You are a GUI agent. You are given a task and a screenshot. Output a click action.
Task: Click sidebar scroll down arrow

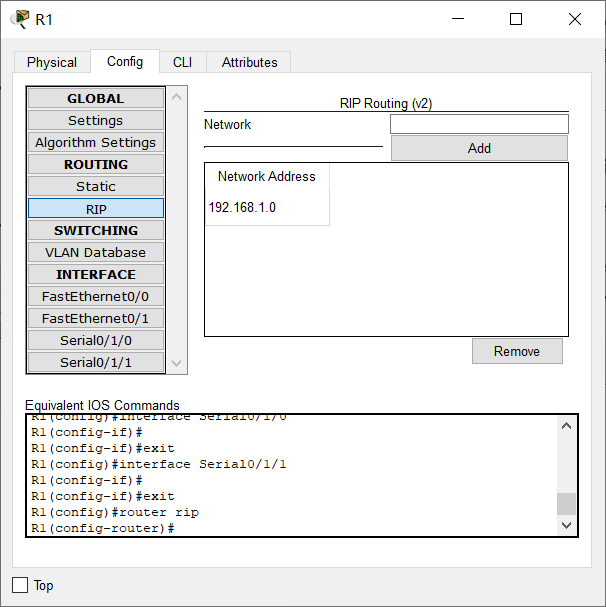pos(177,363)
